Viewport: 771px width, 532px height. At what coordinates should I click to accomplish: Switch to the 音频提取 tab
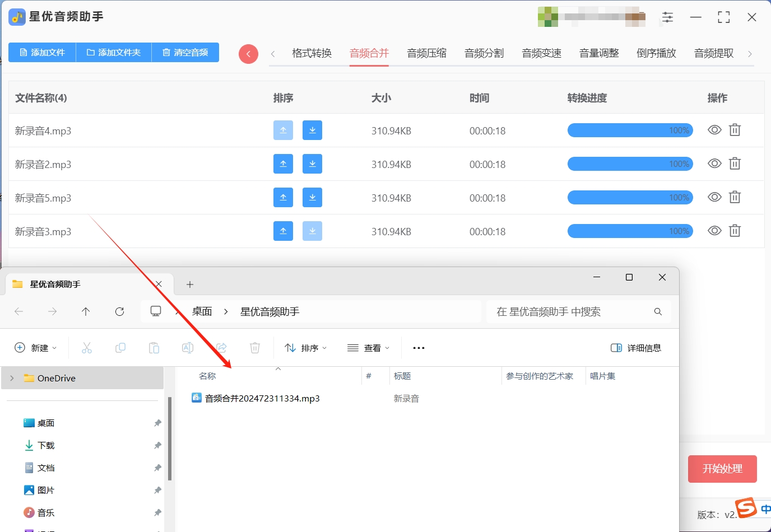[714, 53]
